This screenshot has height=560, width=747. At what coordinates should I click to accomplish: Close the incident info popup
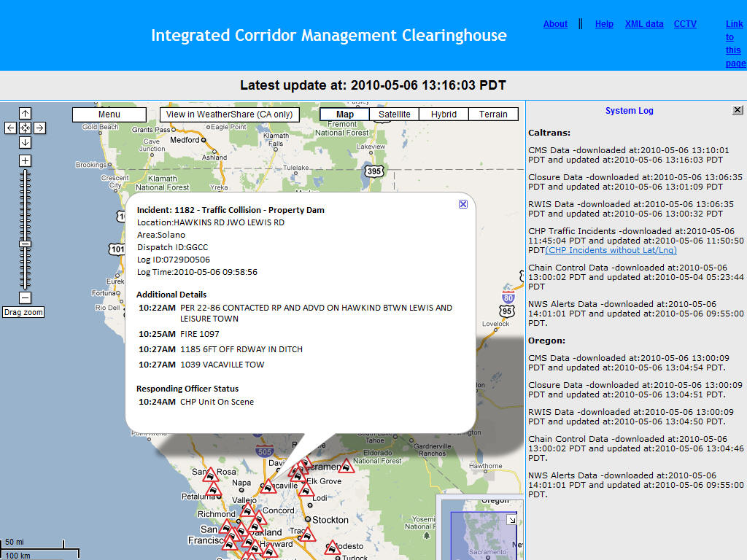coord(463,204)
